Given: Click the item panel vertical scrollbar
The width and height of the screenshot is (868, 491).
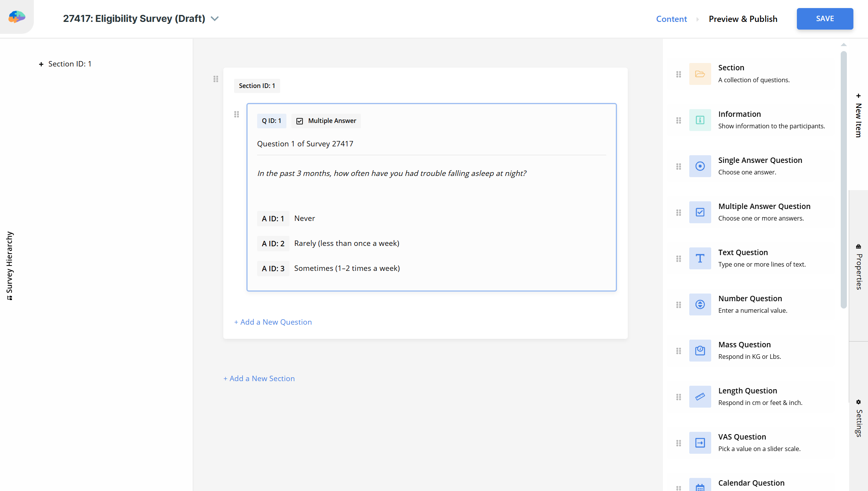Looking at the screenshot, I should click(x=843, y=180).
